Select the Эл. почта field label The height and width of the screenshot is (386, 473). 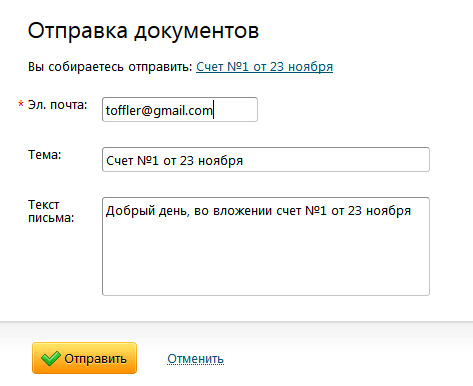[x=57, y=105]
